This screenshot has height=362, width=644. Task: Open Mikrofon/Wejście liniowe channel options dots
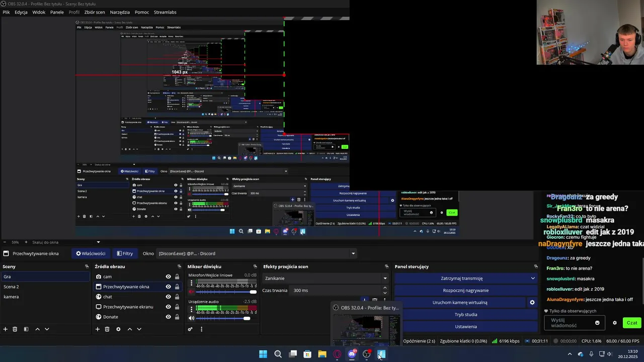point(191,284)
